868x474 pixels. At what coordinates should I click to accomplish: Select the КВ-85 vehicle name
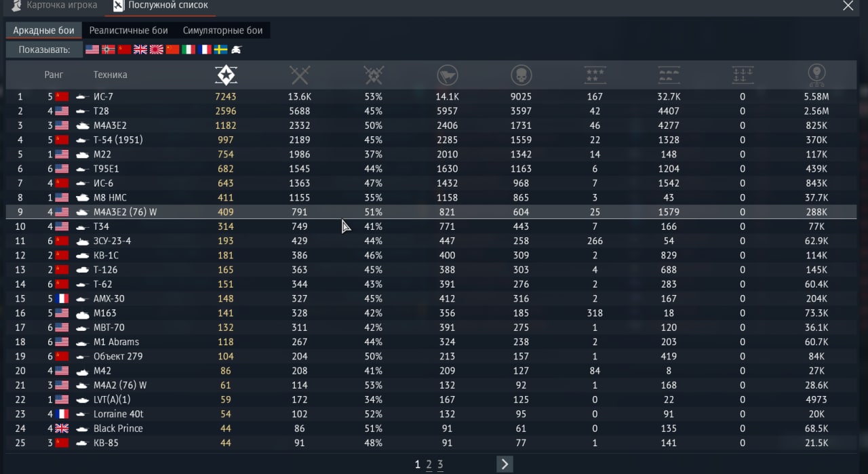click(x=106, y=443)
